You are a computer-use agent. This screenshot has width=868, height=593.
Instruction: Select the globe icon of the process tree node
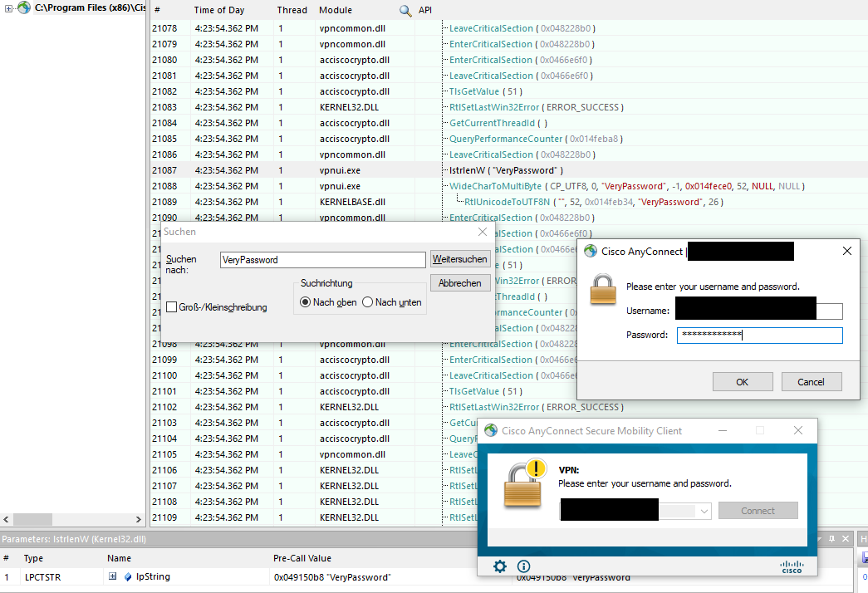pos(23,7)
